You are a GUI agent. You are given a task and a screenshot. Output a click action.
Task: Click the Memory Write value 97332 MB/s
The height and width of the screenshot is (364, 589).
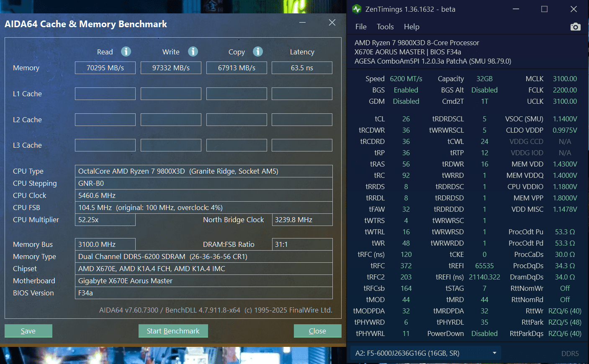pyautogui.click(x=171, y=68)
